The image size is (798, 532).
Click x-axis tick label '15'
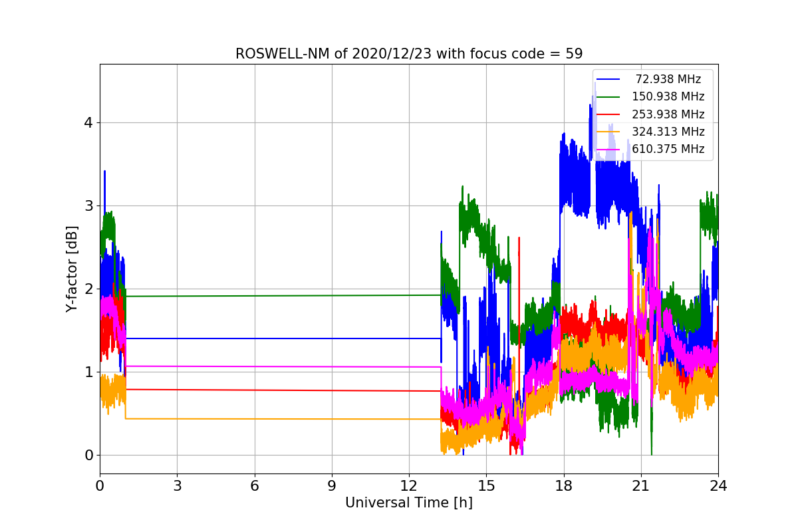click(x=486, y=486)
